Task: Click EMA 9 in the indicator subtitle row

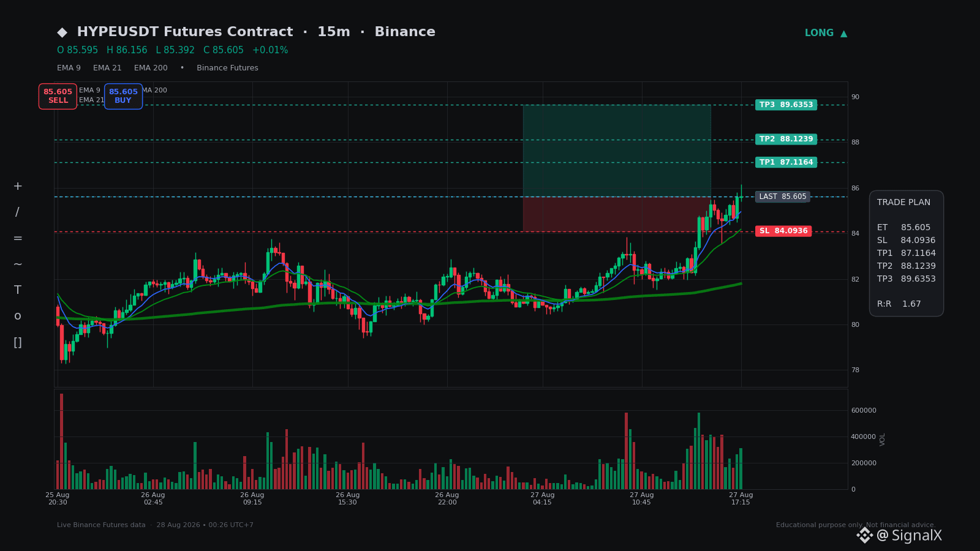Action: [69, 68]
